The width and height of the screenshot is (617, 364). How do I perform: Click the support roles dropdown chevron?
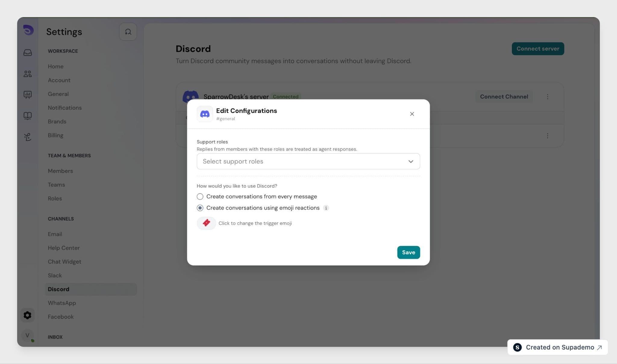coord(411,162)
